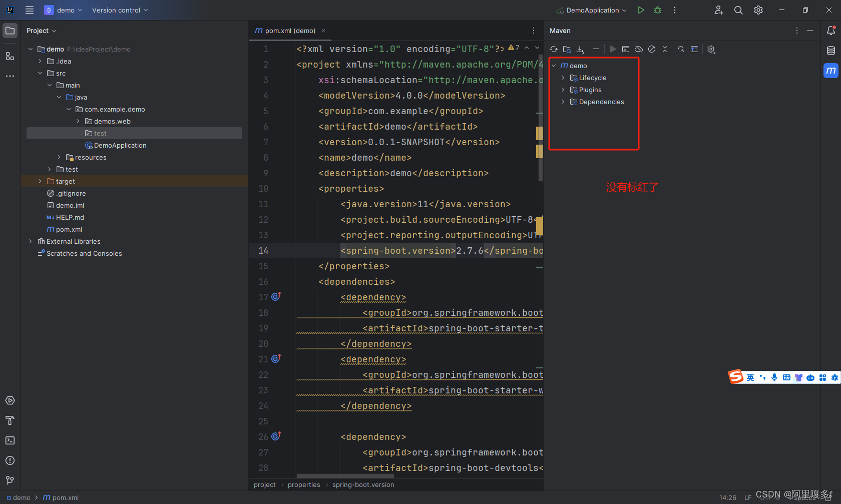
Task: Toggle the Notifications bell
Action: 831,31
